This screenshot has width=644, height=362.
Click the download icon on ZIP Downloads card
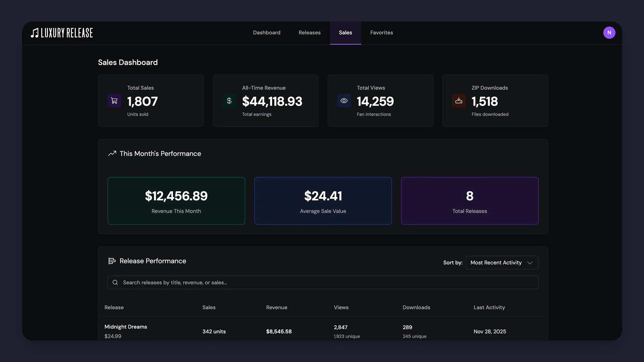coord(459,101)
